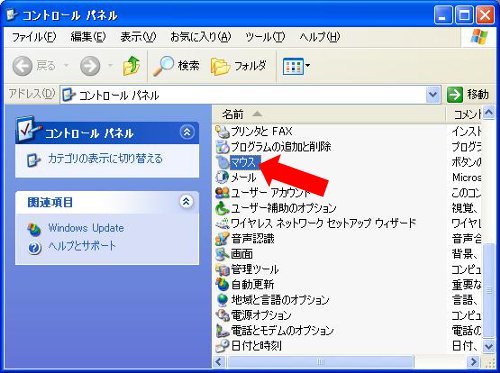This screenshot has width=500, height=373.
Task: Click カテゴリの表示に切り替える link
Action: pyautogui.click(x=105, y=158)
